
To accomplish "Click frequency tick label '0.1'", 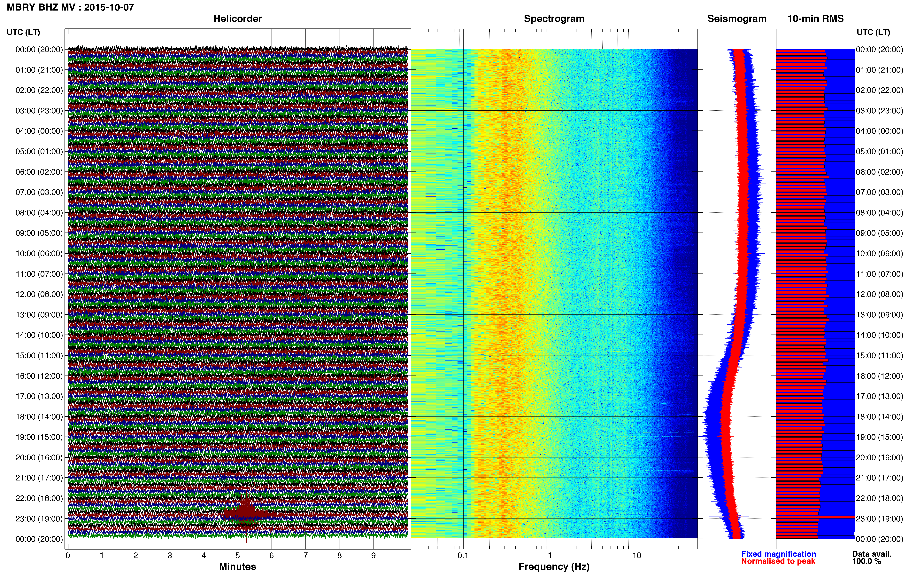I will pyautogui.click(x=463, y=556).
